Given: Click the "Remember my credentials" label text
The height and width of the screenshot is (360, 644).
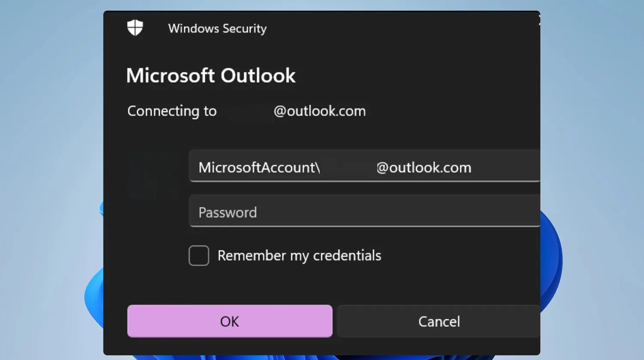Looking at the screenshot, I should click(x=299, y=256).
